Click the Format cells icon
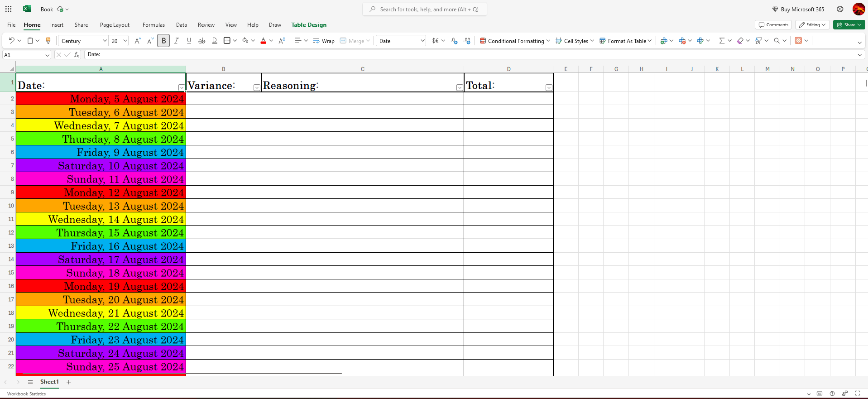Screen dimensions: 868x399 tap(700, 41)
